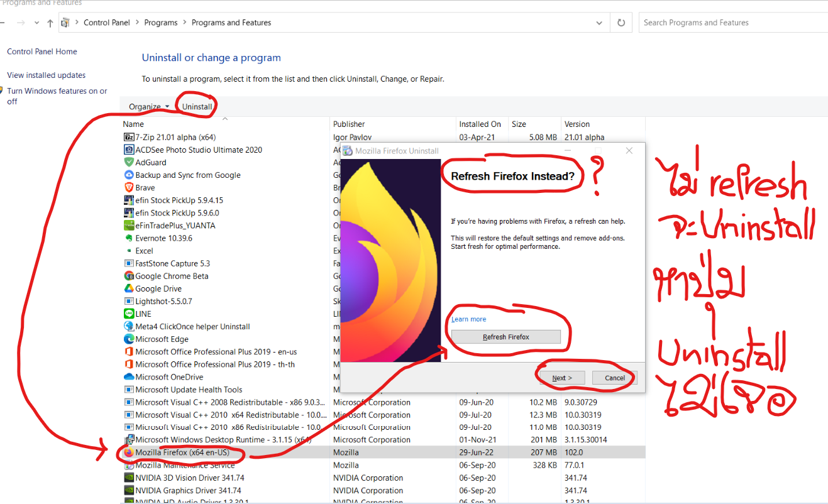Viewport: 828px width, 504px height.
Task: Click the efin Stock PickUp 5.9.4.15 icon
Action: [x=129, y=200]
